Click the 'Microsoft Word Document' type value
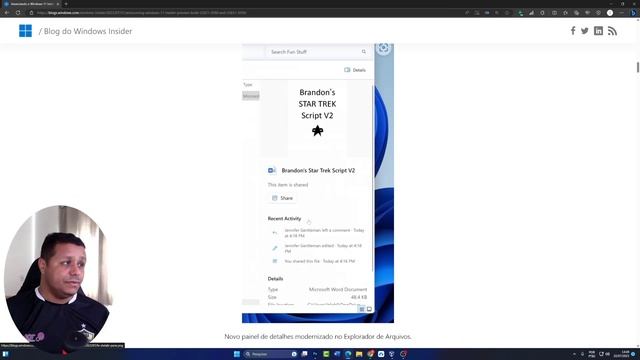Viewport: 640px width, 360px height. point(338,289)
